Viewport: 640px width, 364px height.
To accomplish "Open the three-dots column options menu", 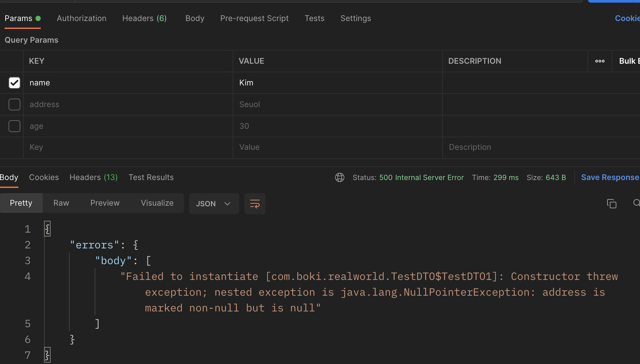I will pyautogui.click(x=600, y=61).
